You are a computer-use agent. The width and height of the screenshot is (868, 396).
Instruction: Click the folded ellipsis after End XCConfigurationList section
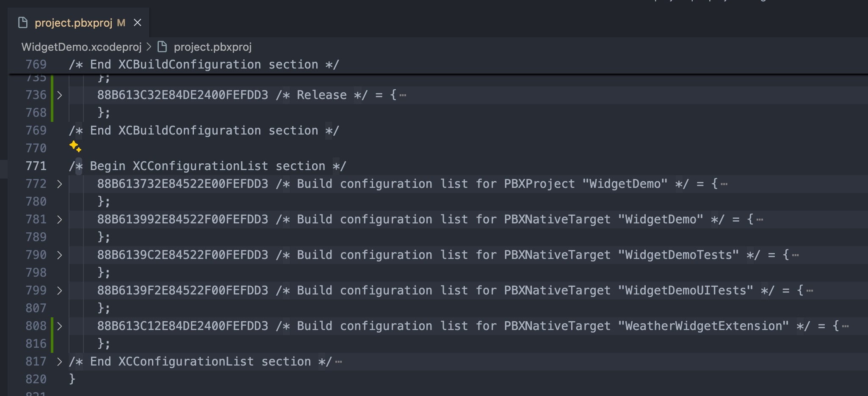pyautogui.click(x=338, y=362)
